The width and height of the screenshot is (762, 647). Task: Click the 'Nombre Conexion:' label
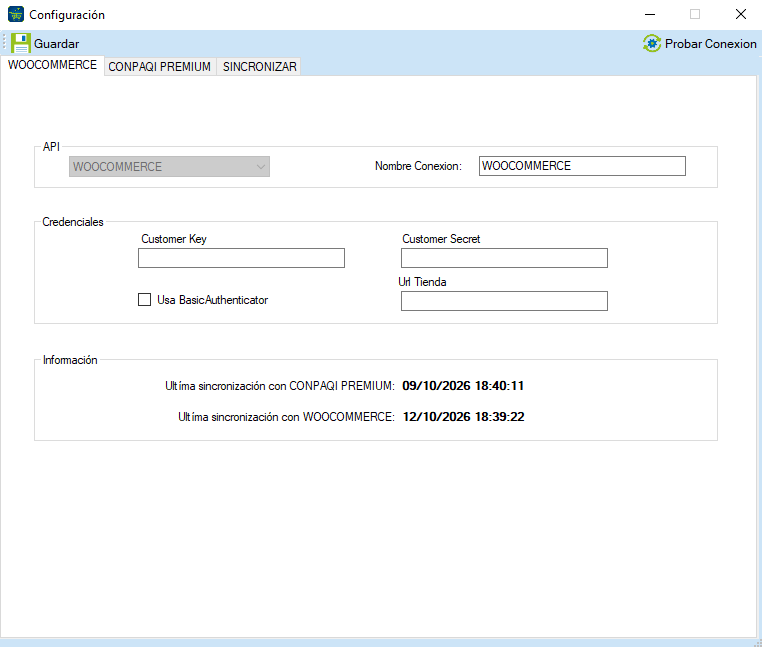pyautogui.click(x=418, y=166)
